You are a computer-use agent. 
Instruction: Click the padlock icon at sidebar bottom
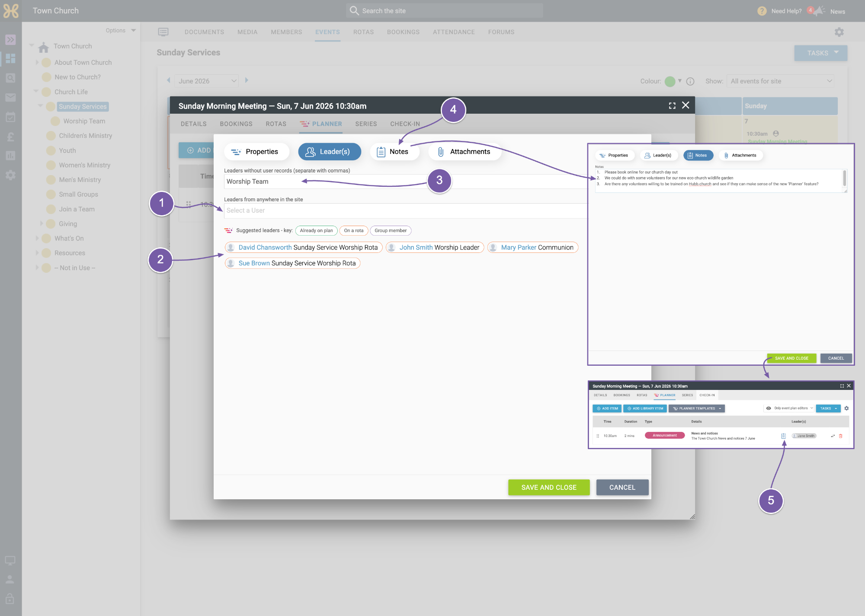[10, 599]
